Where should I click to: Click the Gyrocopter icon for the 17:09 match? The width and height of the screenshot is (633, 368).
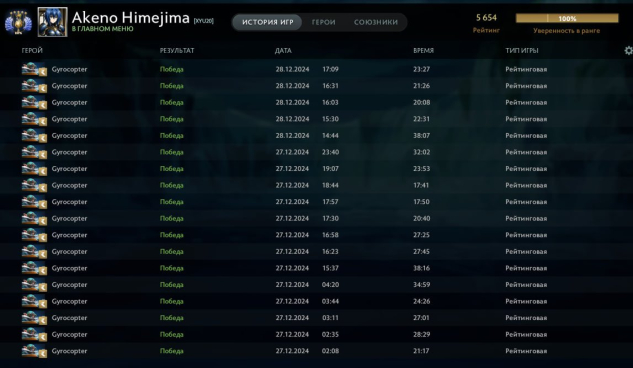pos(34,69)
